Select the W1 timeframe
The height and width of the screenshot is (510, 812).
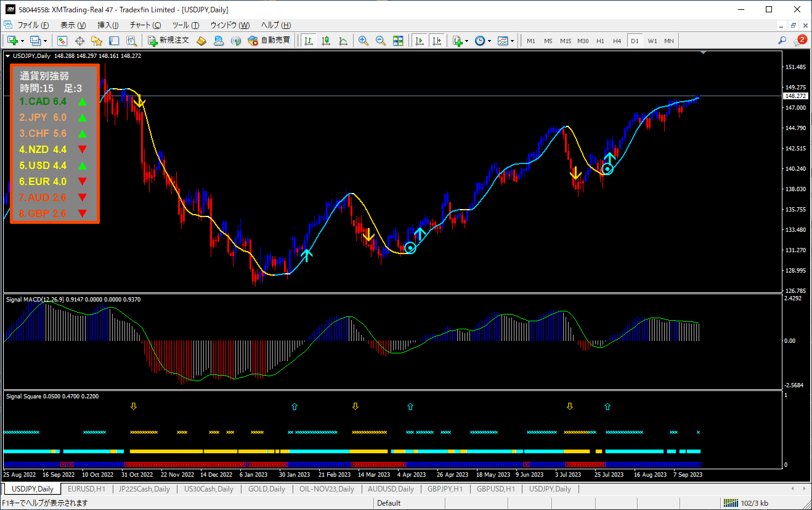(x=652, y=41)
